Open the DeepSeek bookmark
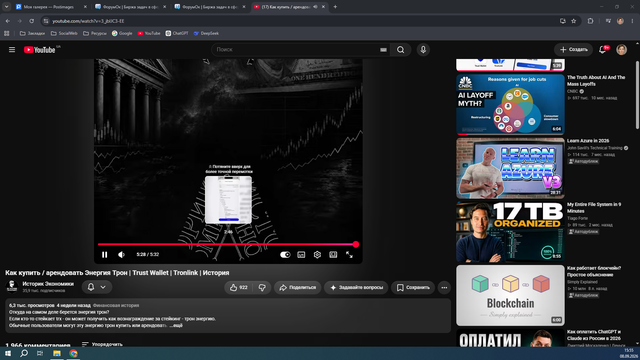The height and width of the screenshot is (360, 640). pos(206,33)
